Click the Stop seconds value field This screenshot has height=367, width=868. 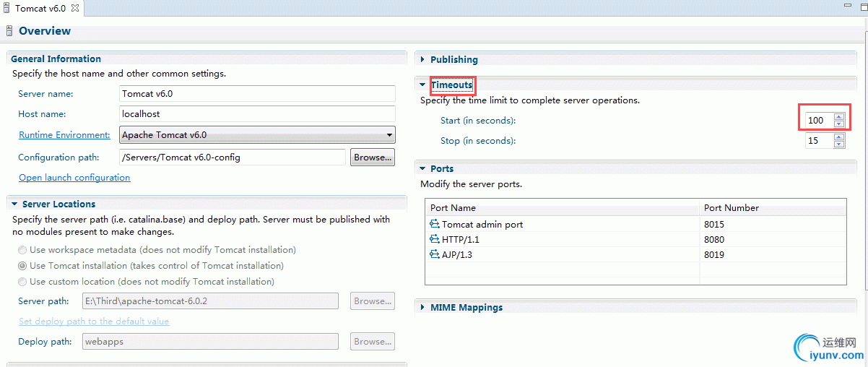tap(820, 140)
